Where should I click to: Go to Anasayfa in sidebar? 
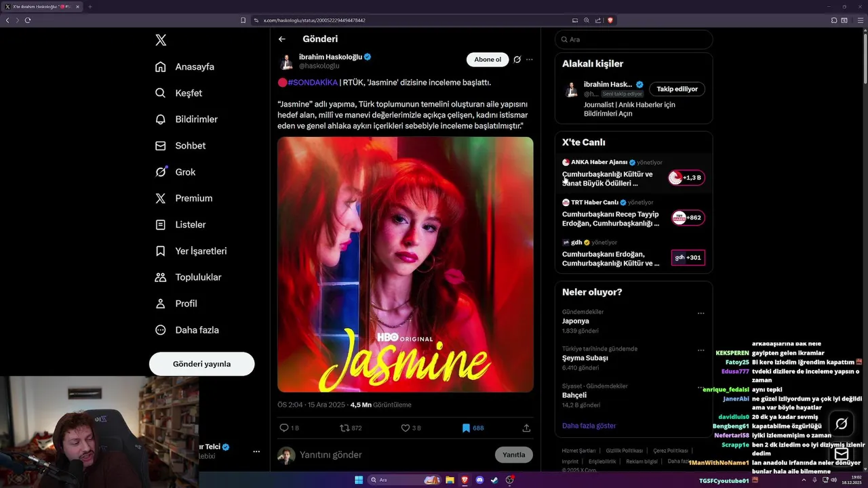pos(185,66)
